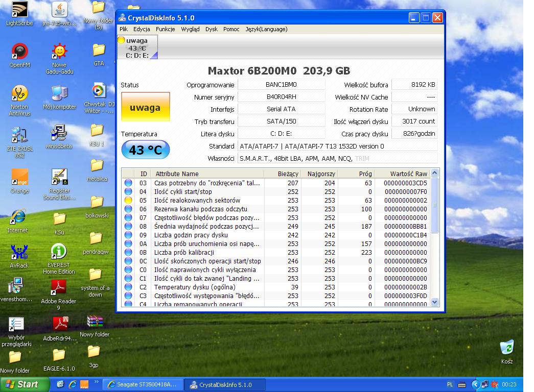The width and height of the screenshot is (534, 392).
Task: Sort by Próg column header
Action: click(x=356, y=174)
